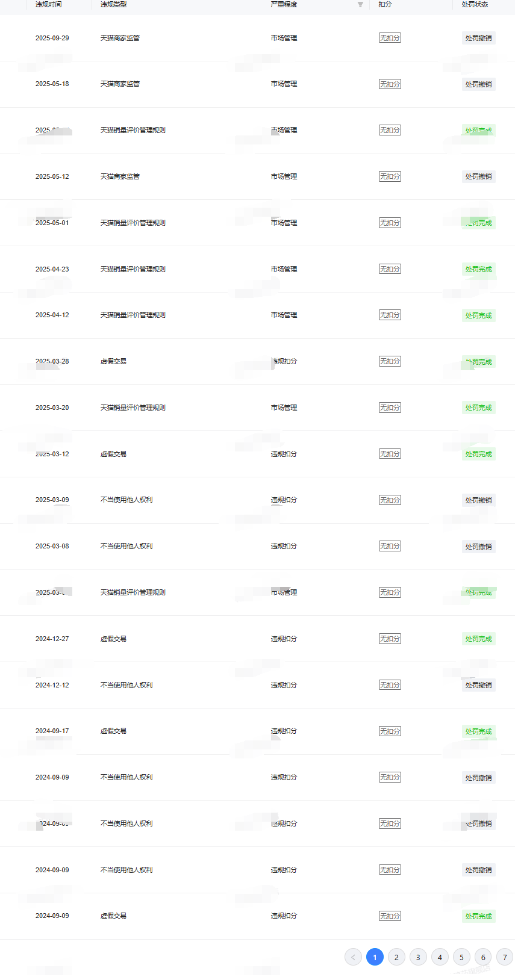Open page 5 of the records
Image resolution: width=515 pixels, height=980 pixels.
461,957
